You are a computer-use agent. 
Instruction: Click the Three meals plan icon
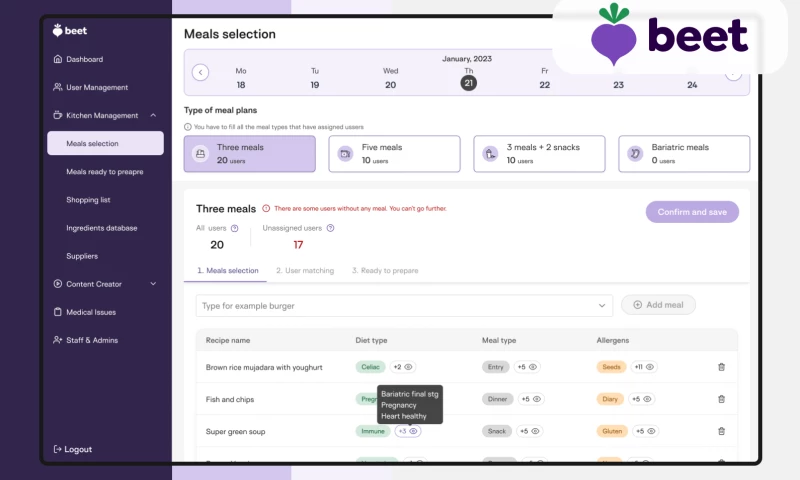point(201,154)
